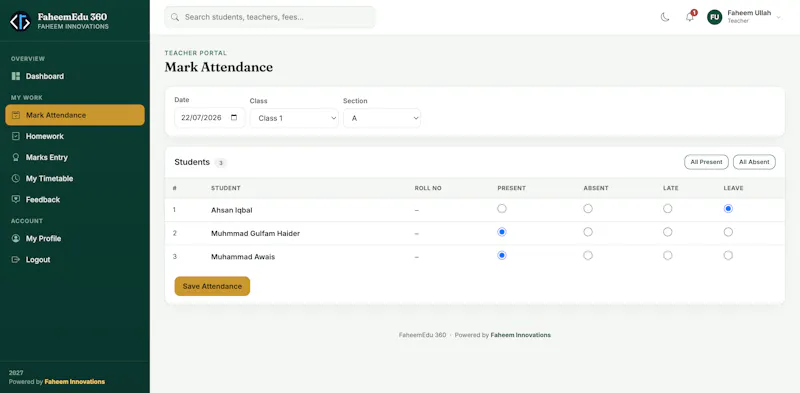
Task: Open My Timetable in the sidebar
Action: pos(75,179)
